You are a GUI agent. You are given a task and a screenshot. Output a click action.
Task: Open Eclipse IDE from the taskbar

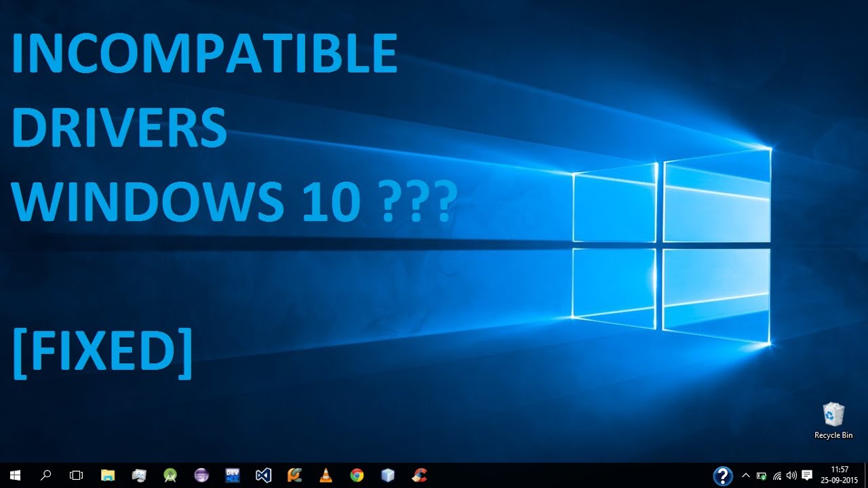click(x=201, y=475)
